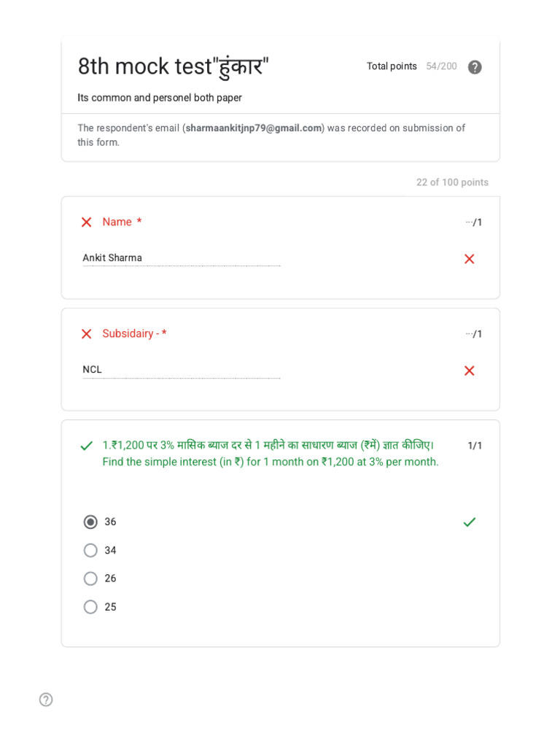
Task: Click the bottom-left help question mark icon
Action: pos(46,700)
